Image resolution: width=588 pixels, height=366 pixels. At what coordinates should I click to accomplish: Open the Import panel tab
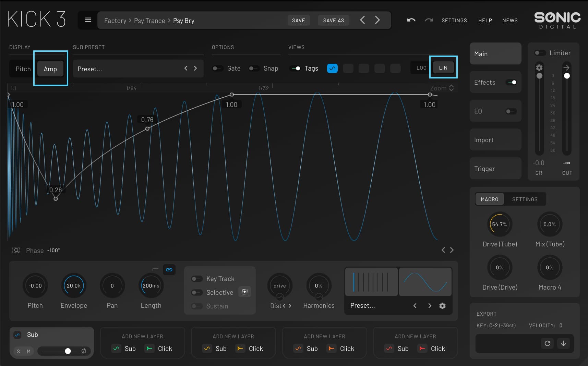pos(495,140)
